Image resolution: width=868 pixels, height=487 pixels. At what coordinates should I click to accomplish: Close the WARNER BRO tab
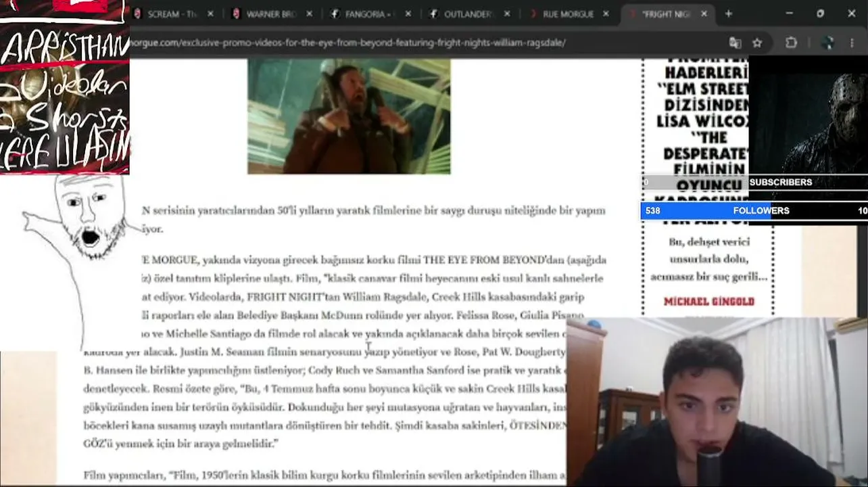coord(309,14)
